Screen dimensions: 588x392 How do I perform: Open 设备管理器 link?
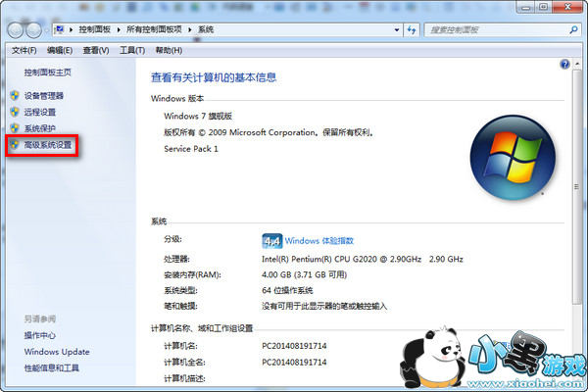[44, 96]
